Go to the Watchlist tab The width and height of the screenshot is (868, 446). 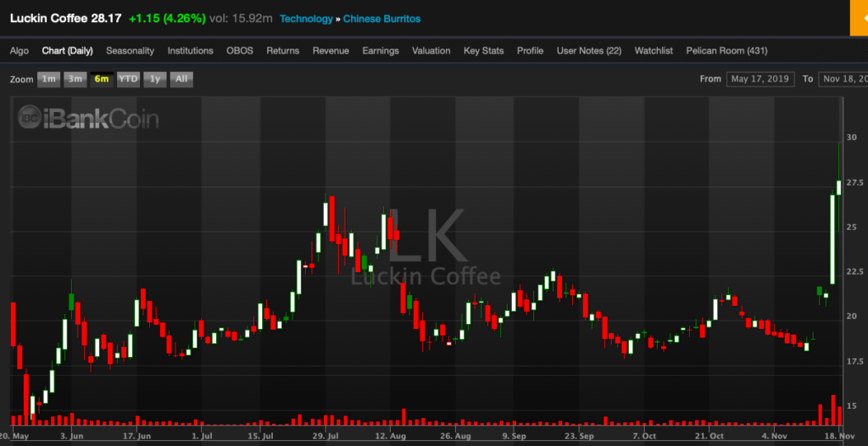[x=654, y=51]
